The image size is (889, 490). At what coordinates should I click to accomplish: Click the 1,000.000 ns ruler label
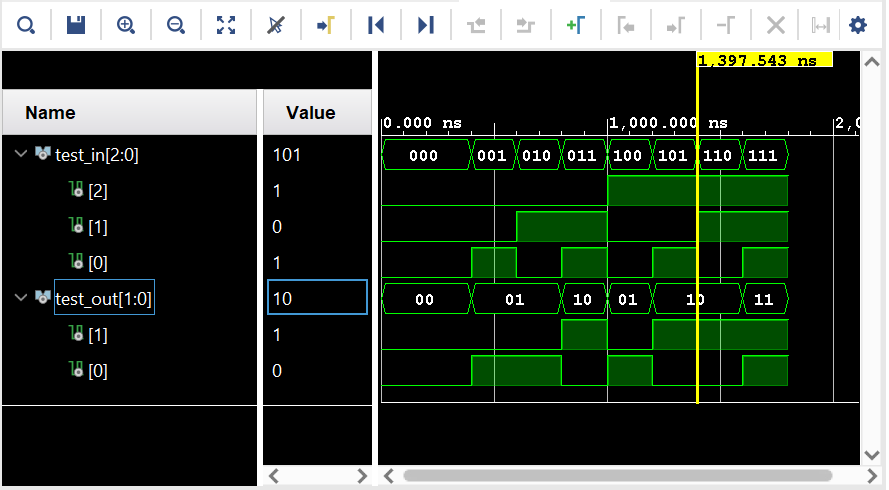[668, 122]
